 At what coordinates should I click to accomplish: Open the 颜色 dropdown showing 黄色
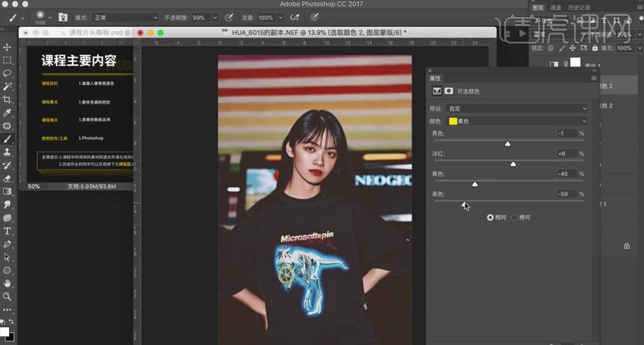(517, 121)
